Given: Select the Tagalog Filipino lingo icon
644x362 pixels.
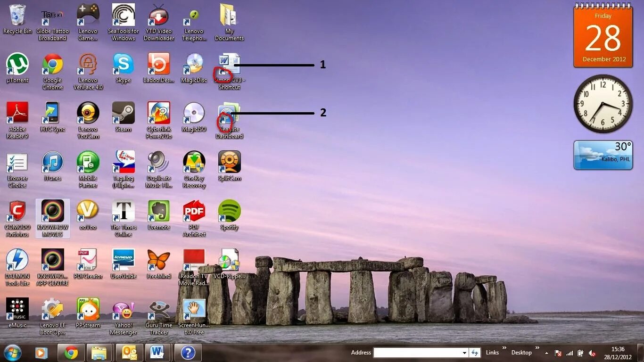Looking at the screenshot, I should (x=123, y=162).
